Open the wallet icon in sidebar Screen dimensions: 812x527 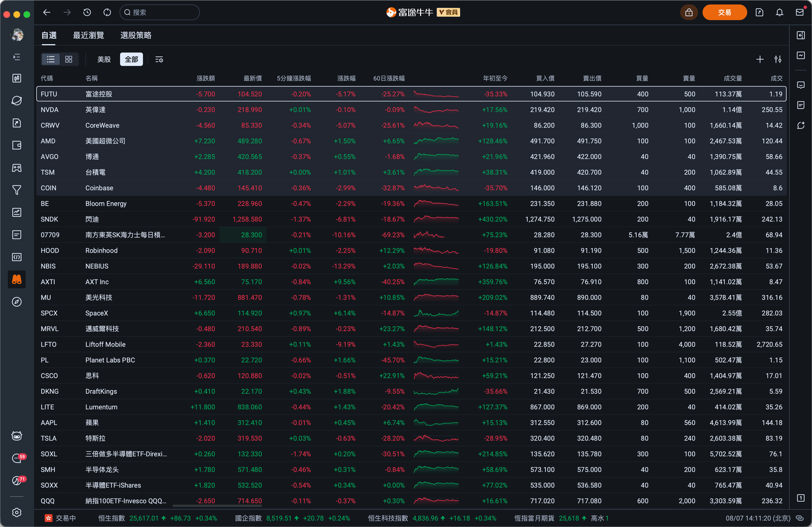pyautogui.click(x=17, y=145)
